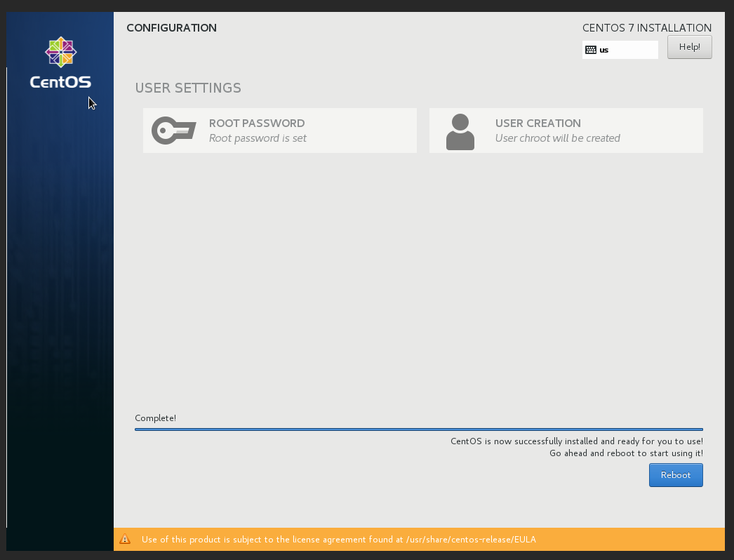
Task: Click the EULA license notice text
Action: [338, 540]
